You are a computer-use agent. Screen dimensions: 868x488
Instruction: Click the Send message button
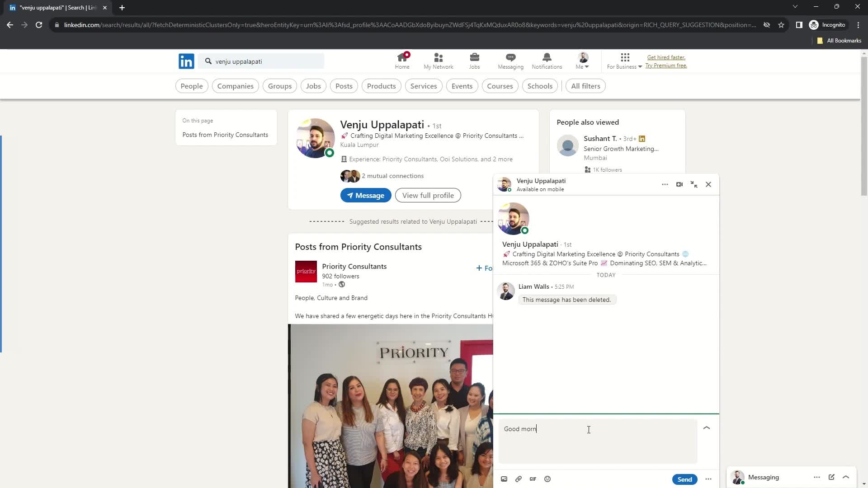coord(684,480)
